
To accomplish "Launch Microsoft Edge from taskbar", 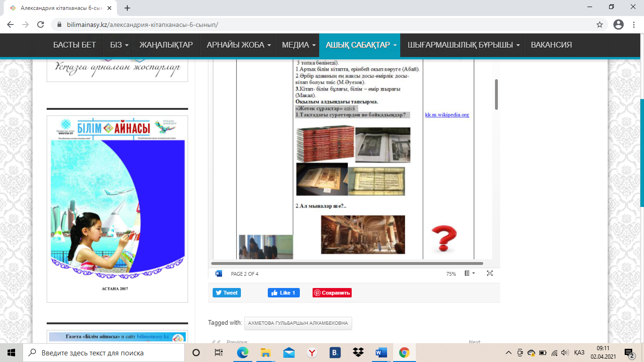I will pyautogui.click(x=242, y=353).
